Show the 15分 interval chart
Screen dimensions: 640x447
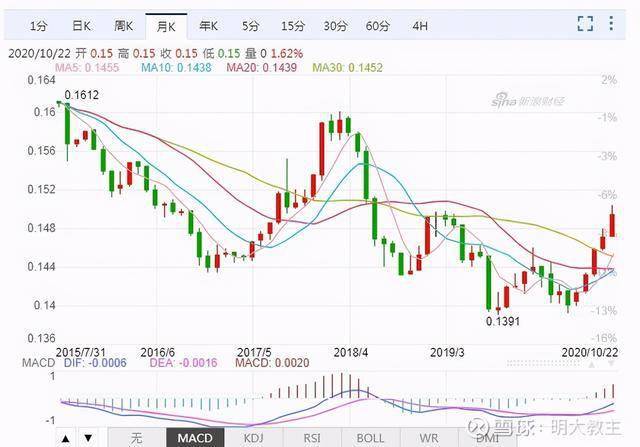point(293,26)
